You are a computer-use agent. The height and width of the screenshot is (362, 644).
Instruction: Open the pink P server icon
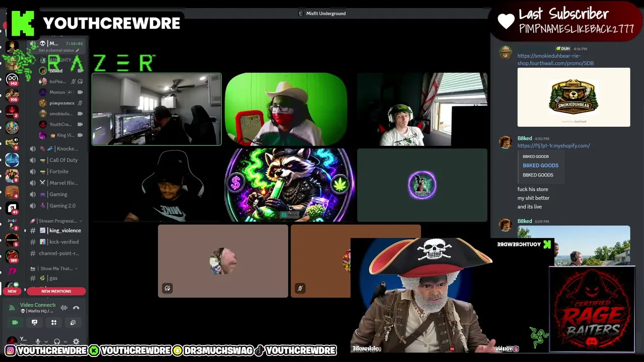pos(12,271)
